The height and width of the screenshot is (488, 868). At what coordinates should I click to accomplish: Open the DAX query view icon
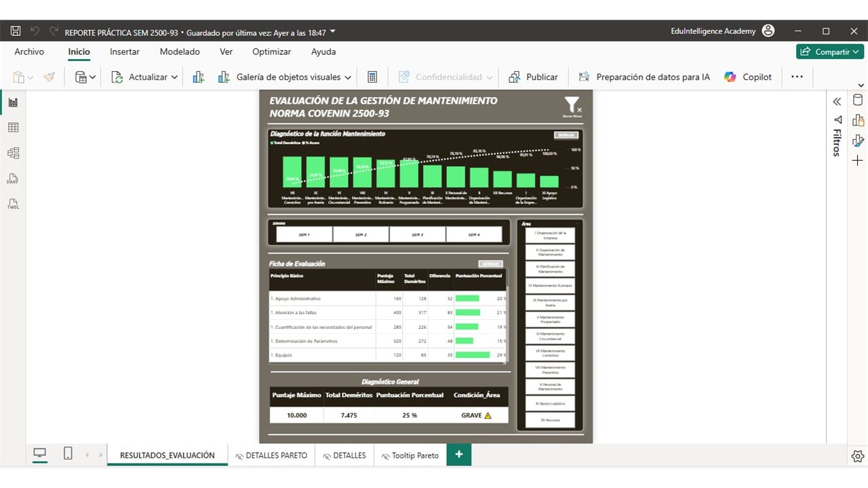(x=13, y=179)
